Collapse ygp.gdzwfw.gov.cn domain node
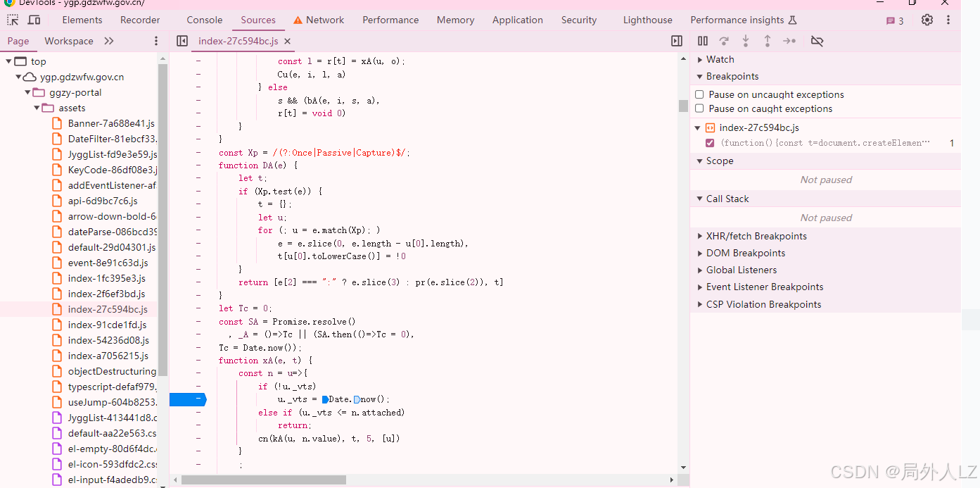980x488 pixels. click(18, 77)
